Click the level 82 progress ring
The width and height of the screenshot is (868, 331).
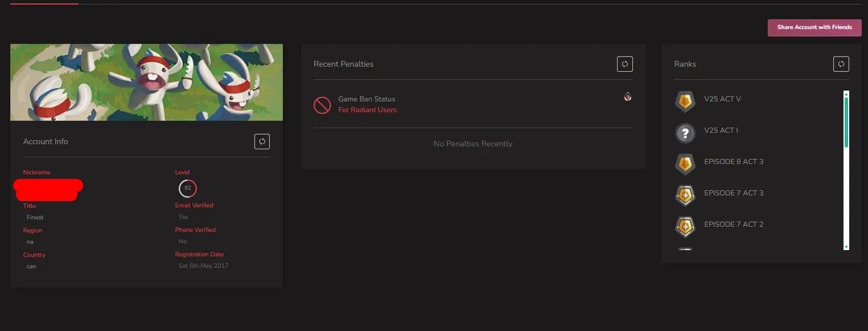(x=187, y=188)
